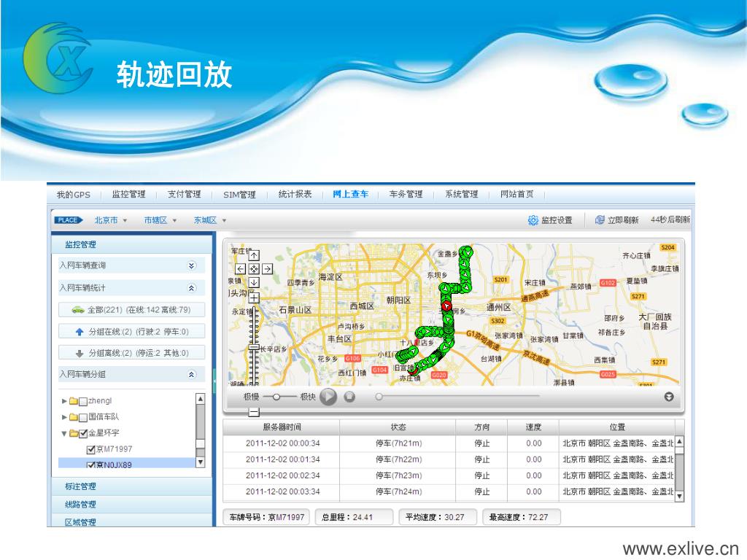Click zhengl folder icon
Screen dimensions: 747x560
coord(74,401)
